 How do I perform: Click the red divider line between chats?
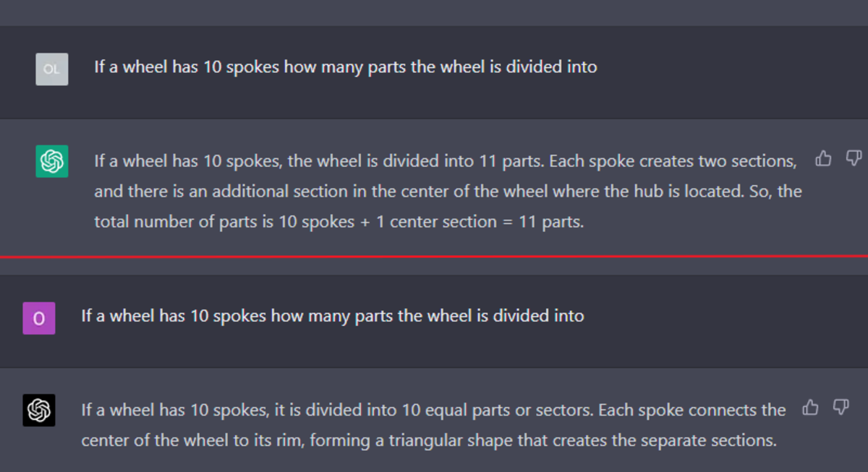click(x=434, y=256)
